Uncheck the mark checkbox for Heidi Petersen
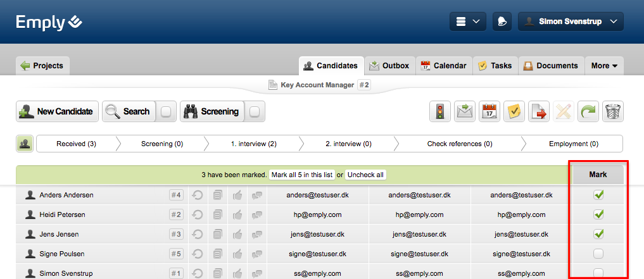The image size is (644, 279). pyautogui.click(x=598, y=214)
